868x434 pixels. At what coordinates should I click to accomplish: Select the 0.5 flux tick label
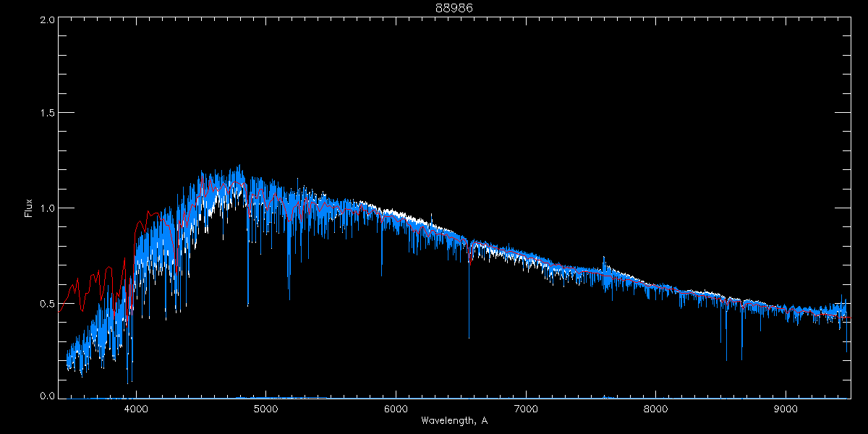[x=47, y=303]
